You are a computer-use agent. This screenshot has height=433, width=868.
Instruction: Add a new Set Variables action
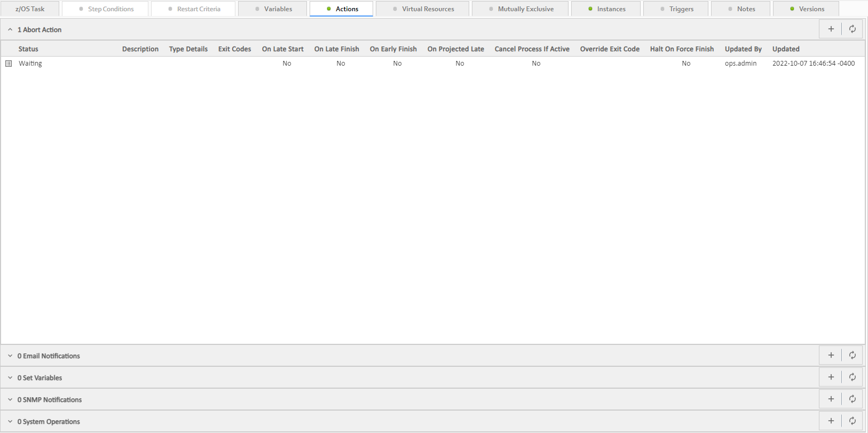pos(831,377)
